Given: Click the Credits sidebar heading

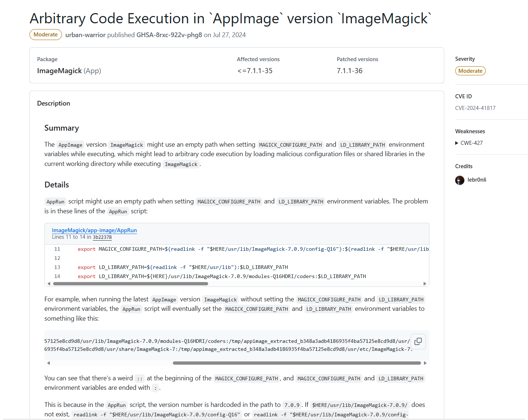Looking at the screenshot, I should point(464,166).
